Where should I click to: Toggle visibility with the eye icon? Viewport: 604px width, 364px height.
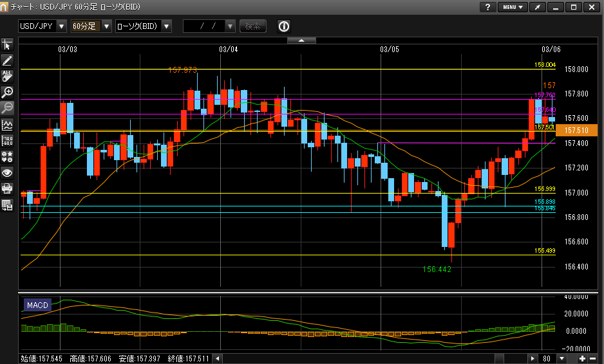coord(7,172)
